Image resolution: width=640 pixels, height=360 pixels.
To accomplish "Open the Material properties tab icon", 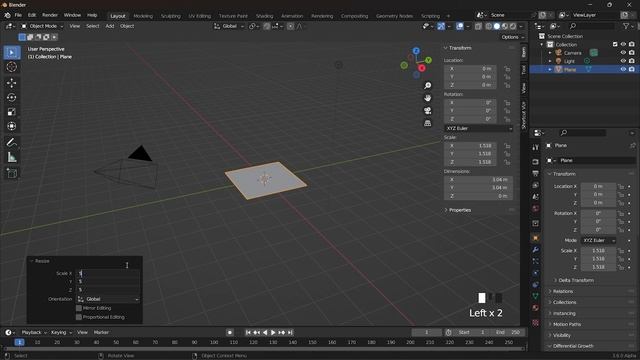I will [x=536, y=308].
